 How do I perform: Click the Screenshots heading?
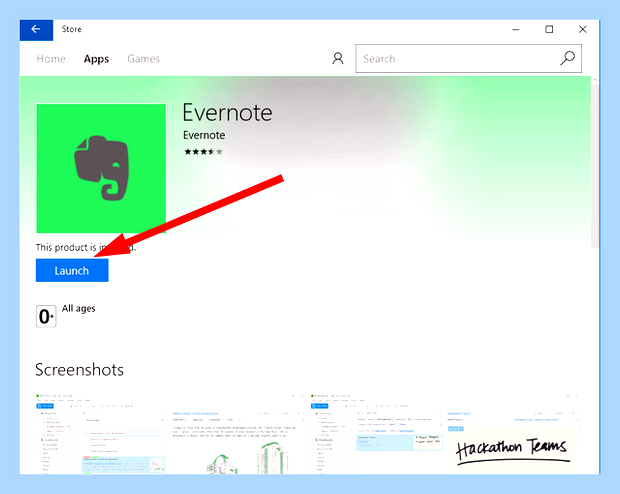point(79,370)
